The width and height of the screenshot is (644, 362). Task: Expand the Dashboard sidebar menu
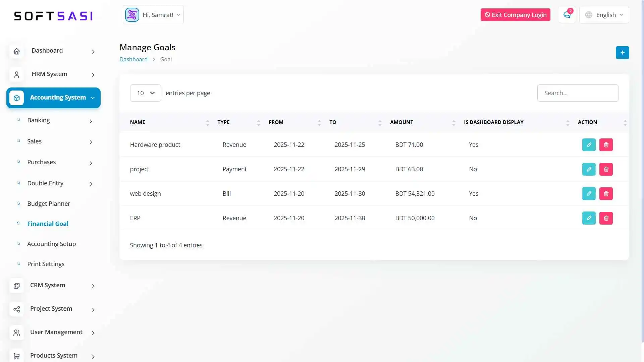pos(53,51)
